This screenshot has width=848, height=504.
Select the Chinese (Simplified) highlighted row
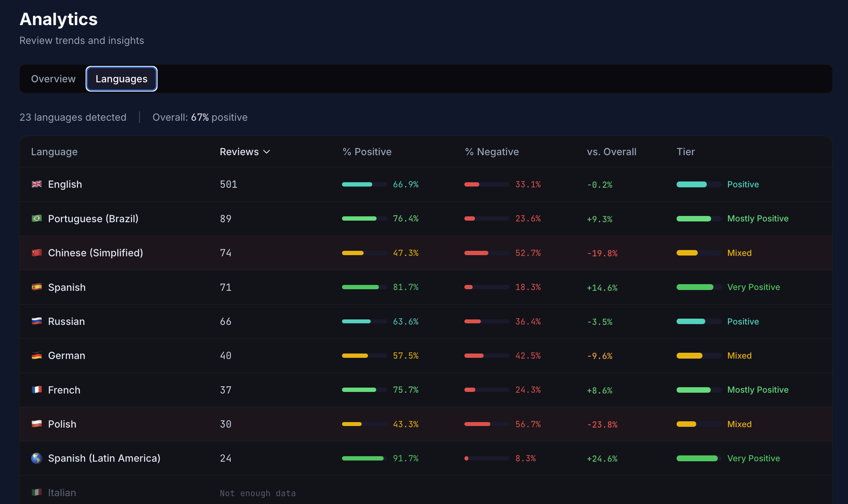coord(424,253)
